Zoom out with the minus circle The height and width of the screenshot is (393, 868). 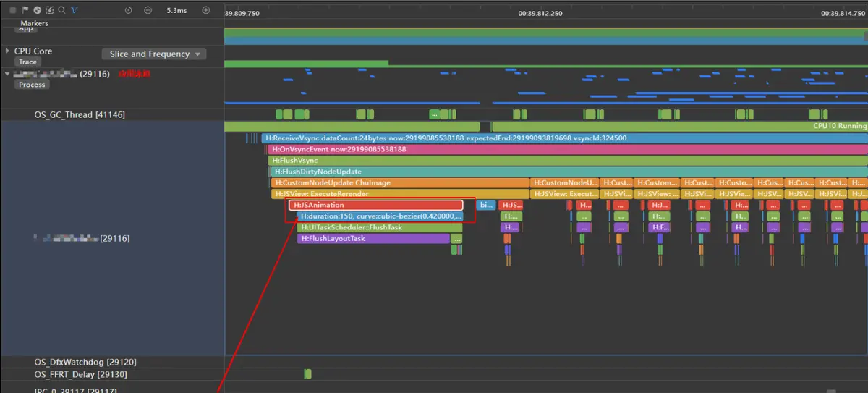(x=148, y=10)
